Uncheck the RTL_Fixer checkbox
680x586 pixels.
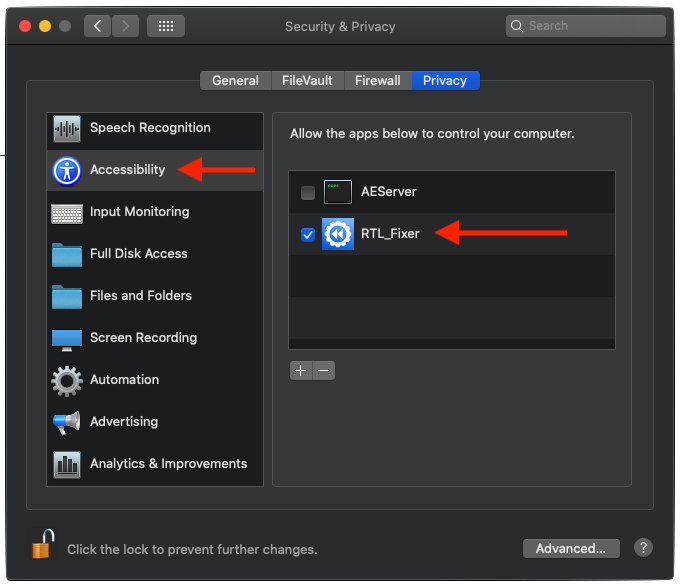click(308, 235)
